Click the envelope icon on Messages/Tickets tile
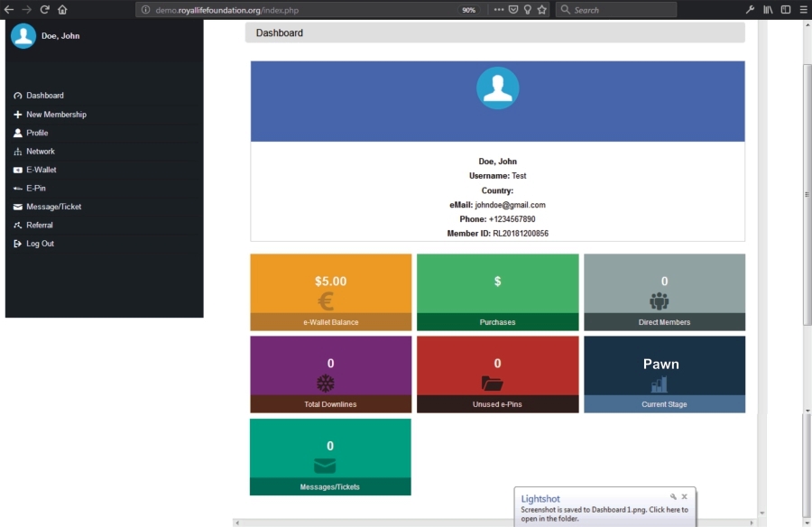This screenshot has height=527, width=812. click(x=325, y=466)
